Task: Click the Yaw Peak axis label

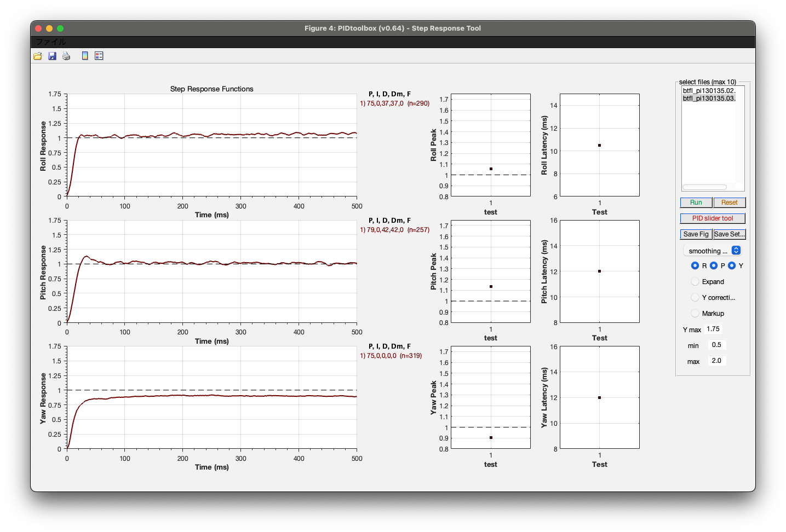Action: tap(434, 397)
